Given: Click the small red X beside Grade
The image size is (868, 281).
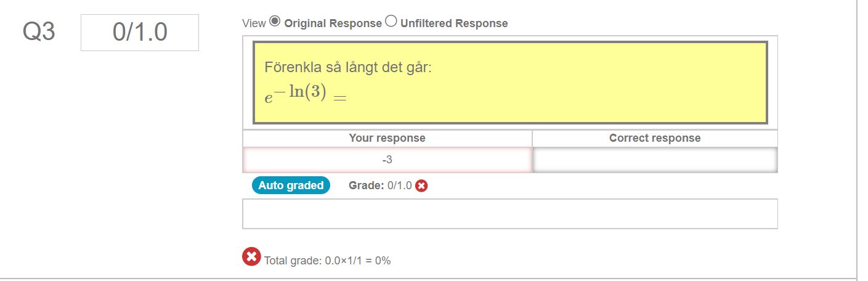Looking at the screenshot, I should coord(421,185).
